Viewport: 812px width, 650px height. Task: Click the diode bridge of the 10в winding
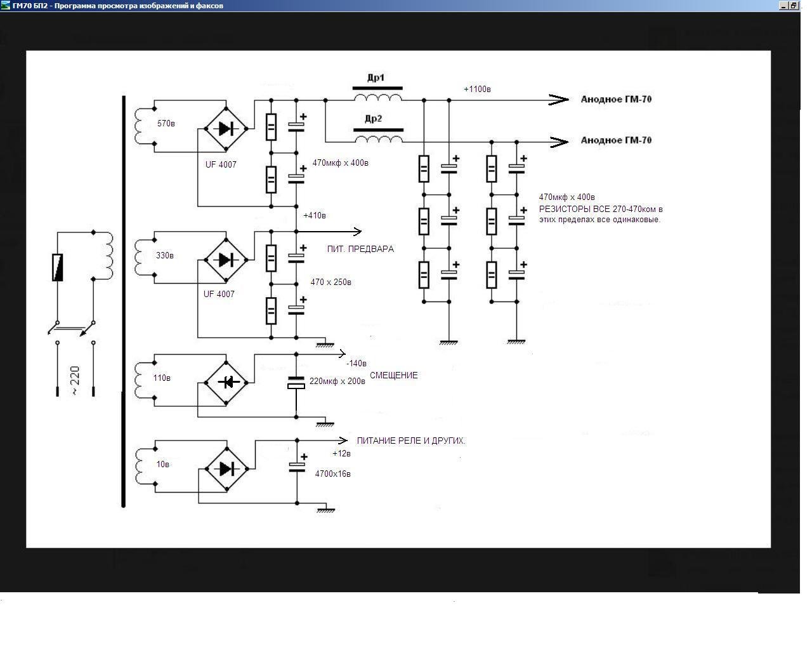[226, 468]
